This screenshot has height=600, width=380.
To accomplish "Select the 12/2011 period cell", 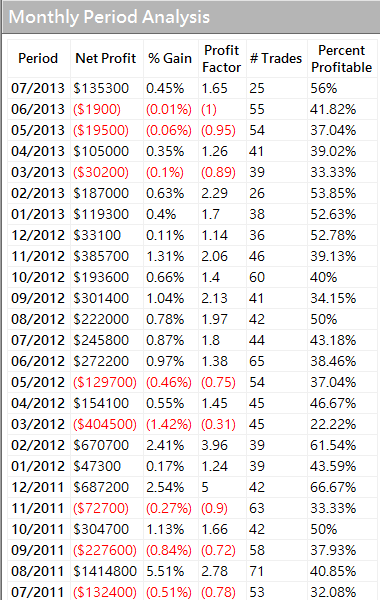I will point(38,488).
